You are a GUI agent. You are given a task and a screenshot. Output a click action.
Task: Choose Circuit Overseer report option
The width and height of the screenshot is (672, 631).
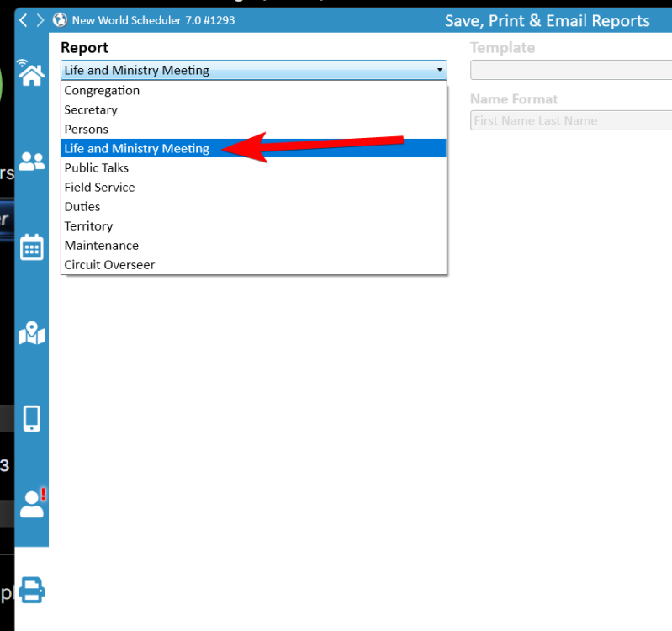tap(109, 265)
